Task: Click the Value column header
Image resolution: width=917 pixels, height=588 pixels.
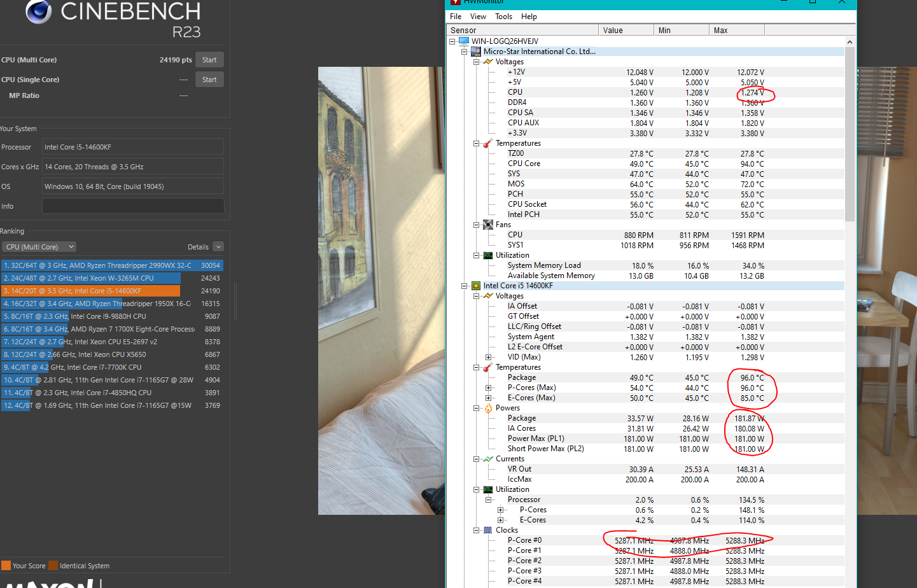Action: coord(626,30)
